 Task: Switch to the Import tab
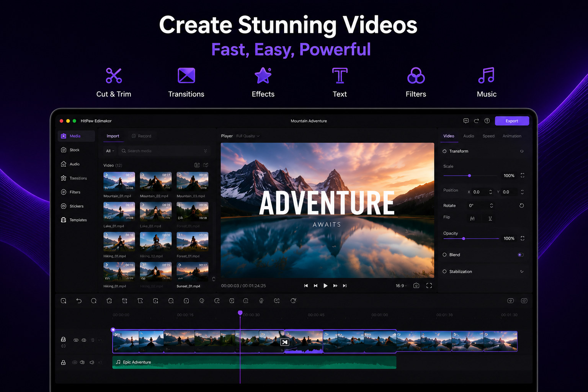(x=113, y=136)
